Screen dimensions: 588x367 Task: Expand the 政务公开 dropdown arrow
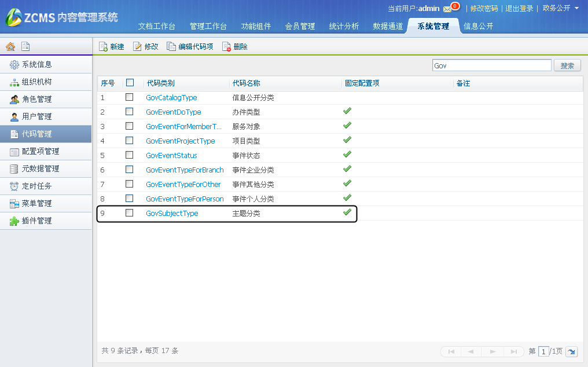(x=576, y=8)
